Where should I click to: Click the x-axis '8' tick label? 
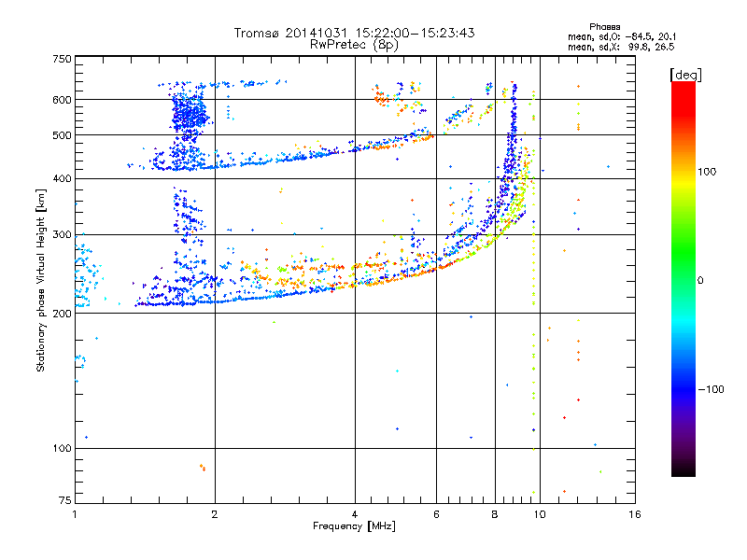pyautogui.click(x=495, y=514)
